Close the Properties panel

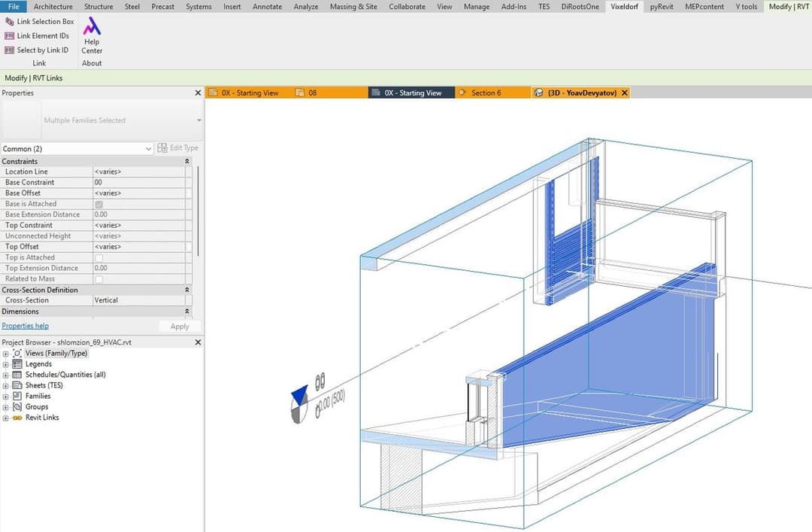pyautogui.click(x=198, y=93)
